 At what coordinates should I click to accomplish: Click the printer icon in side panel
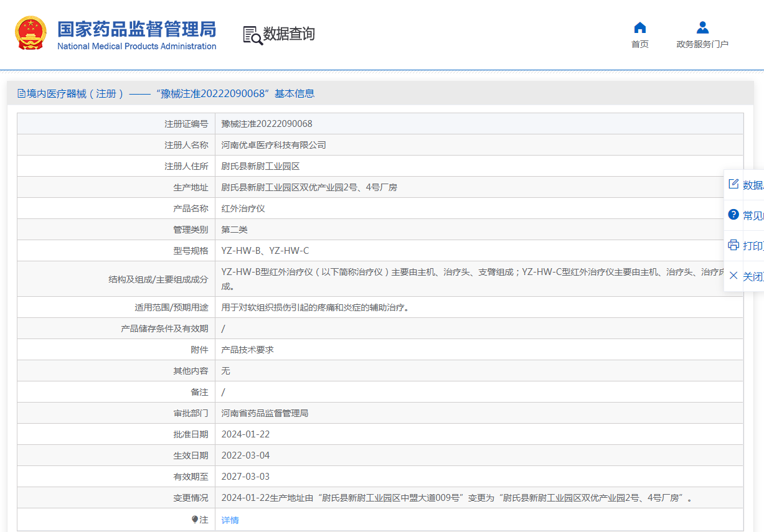tap(733, 245)
